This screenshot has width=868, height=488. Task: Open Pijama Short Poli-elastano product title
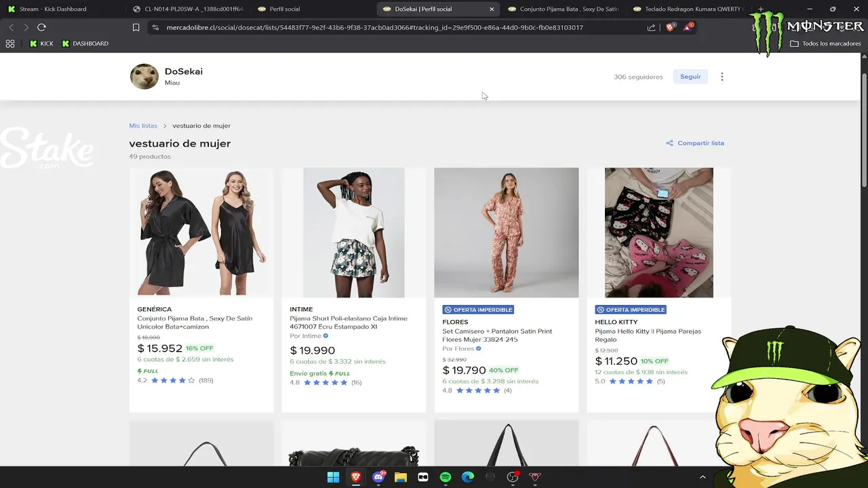click(349, 323)
